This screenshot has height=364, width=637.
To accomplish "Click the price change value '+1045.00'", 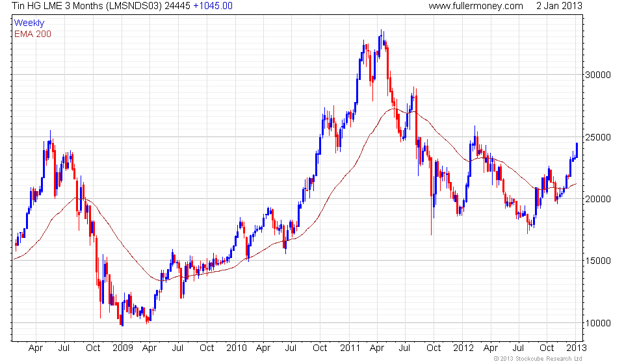I will click(213, 6).
